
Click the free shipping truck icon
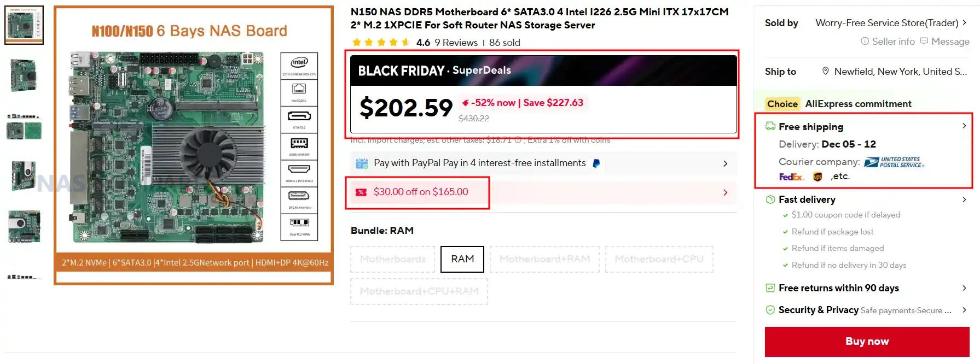point(770,126)
